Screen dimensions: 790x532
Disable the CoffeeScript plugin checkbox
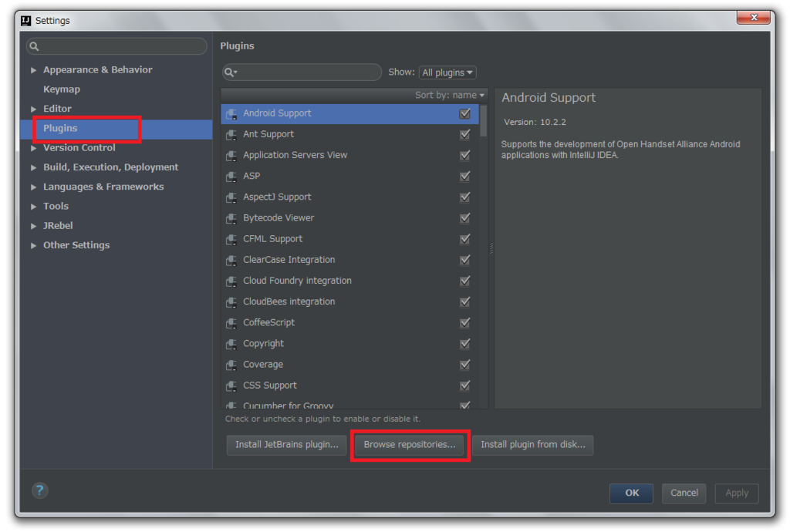[x=465, y=322]
